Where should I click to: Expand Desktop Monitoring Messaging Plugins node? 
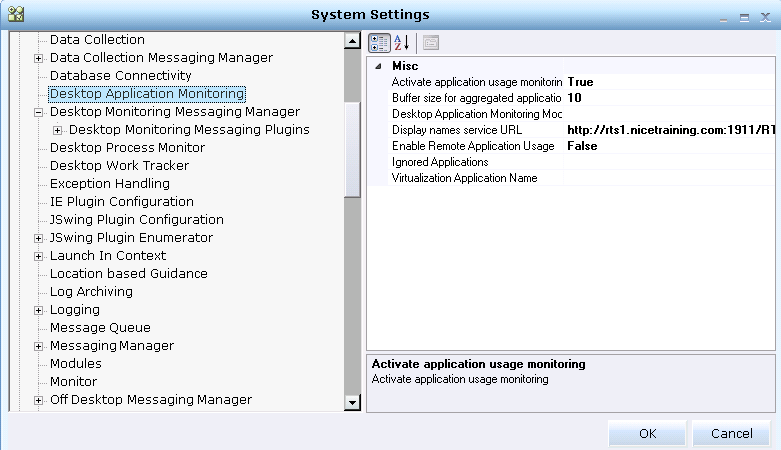tap(58, 130)
